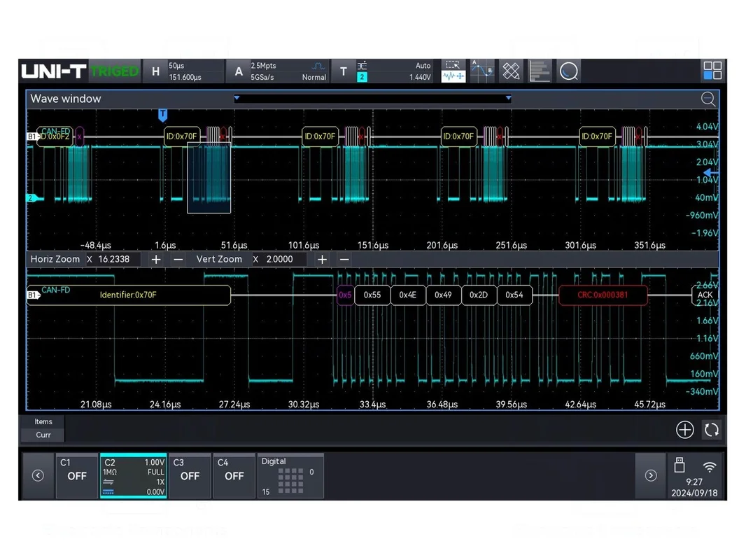Click the trigger source channel 2 badge
Screen dimensions: 746x560
(362, 76)
